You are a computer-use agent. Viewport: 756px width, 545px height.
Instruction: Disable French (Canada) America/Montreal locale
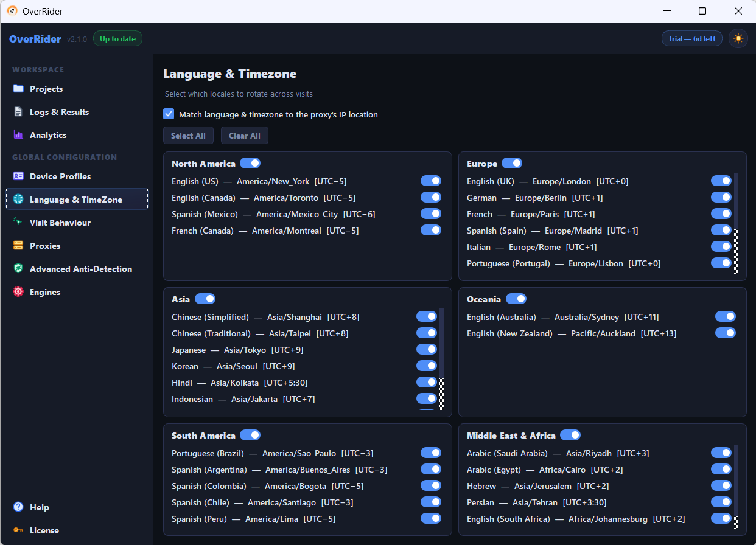pos(431,230)
